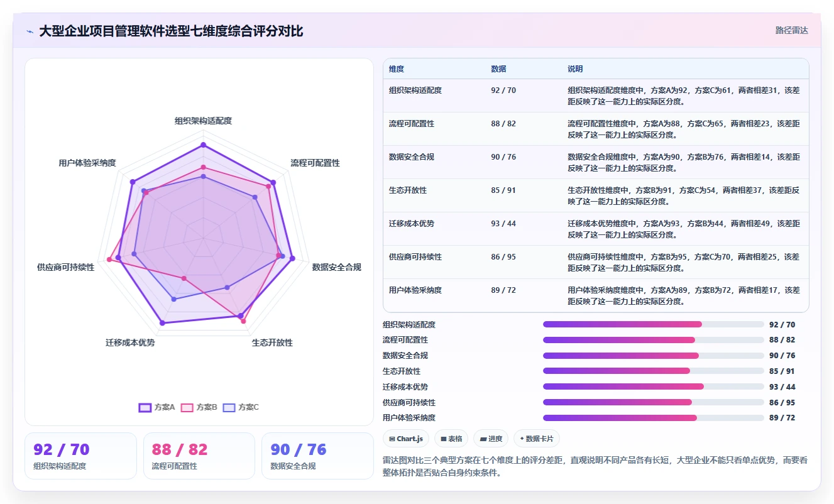Click the 组织架构适配度 table row name
Image resolution: width=834 pixels, height=504 pixels.
pos(415,90)
